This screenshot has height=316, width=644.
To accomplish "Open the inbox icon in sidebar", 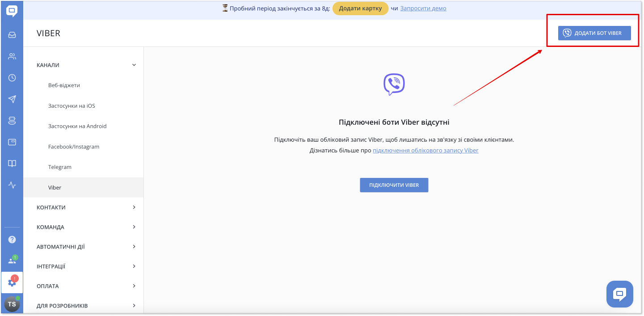I will [12, 35].
